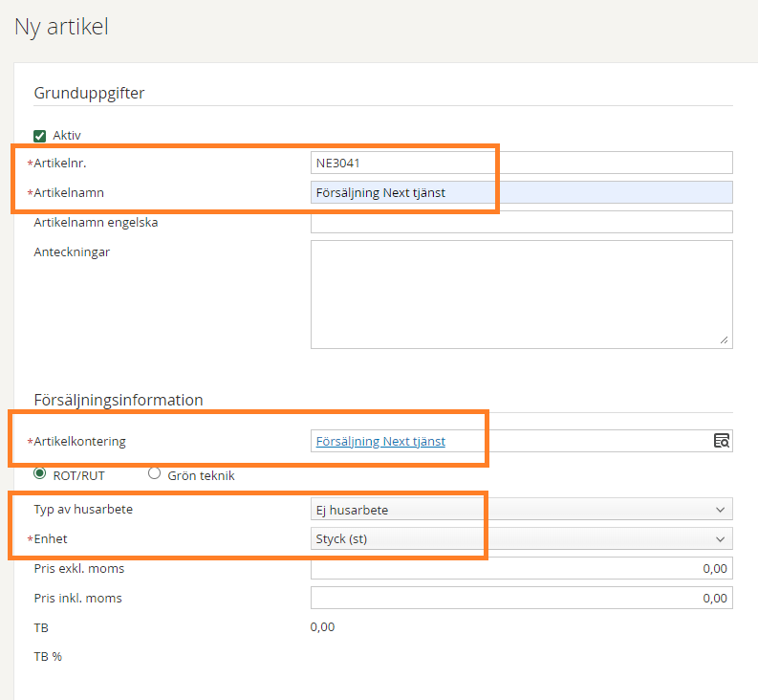
Task: Click the Pris inkl. moms field
Action: tap(522, 598)
